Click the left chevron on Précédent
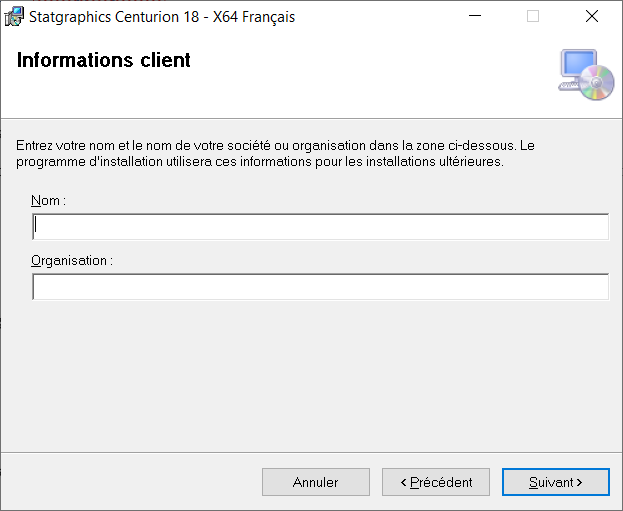Screen dimensions: 623x511 click(x=404, y=482)
